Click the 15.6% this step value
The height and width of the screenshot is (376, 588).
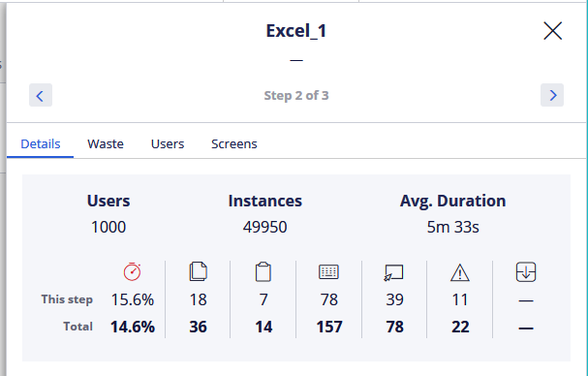coord(133,299)
